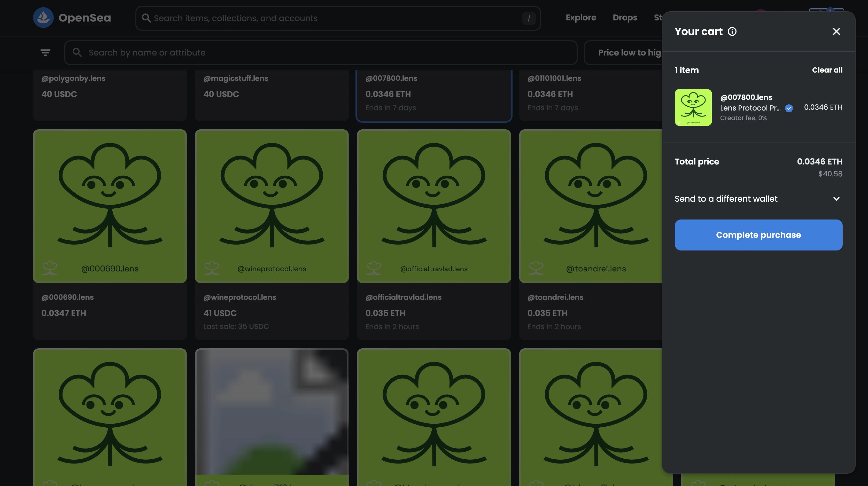Click the @01101001.lens card title

(x=554, y=78)
